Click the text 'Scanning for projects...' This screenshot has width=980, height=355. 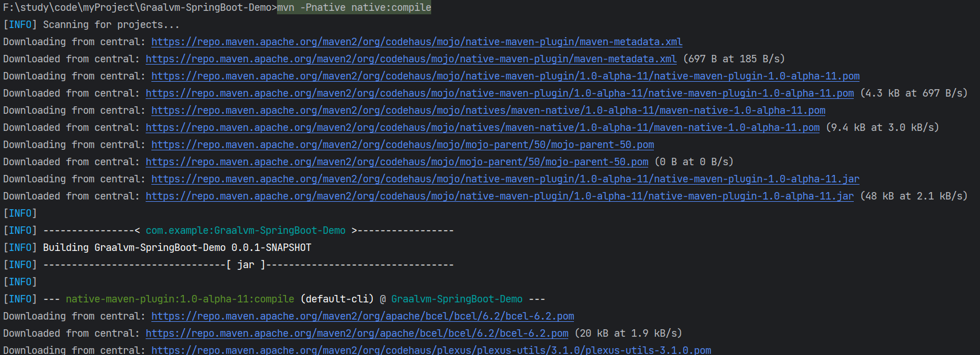[x=111, y=25]
